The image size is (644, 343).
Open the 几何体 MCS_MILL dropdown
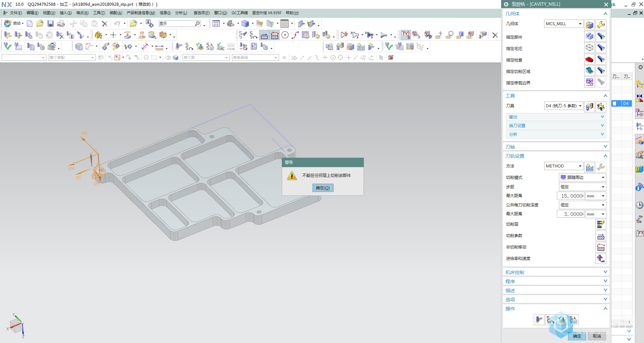pyautogui.click(x=563, y=24)
